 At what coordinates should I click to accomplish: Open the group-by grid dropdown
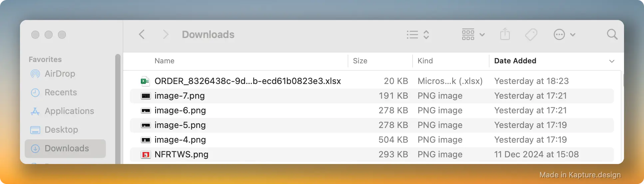[473, 34]
